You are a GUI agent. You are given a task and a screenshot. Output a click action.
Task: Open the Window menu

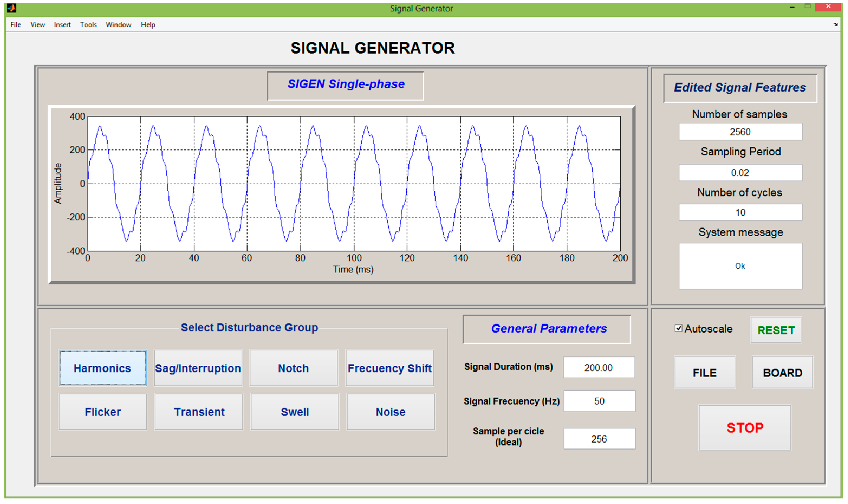coord(118,24)
